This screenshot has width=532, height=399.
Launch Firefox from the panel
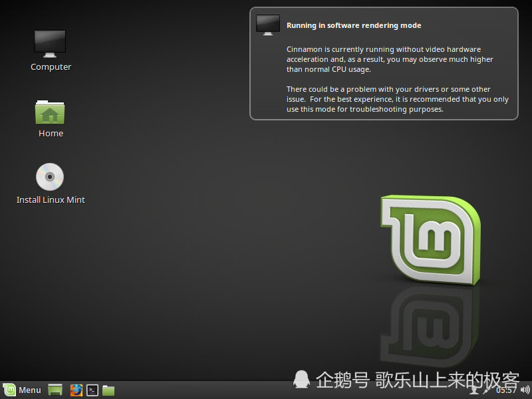76,390
